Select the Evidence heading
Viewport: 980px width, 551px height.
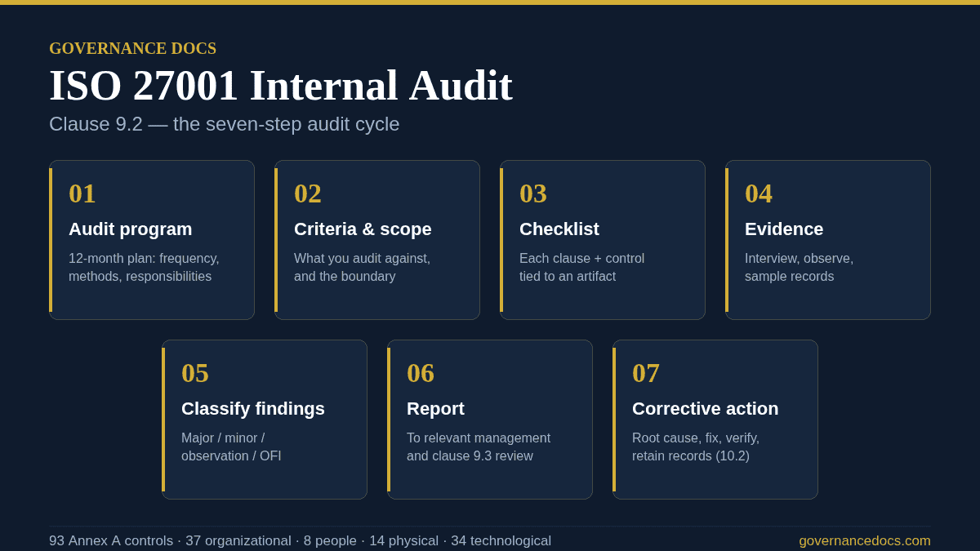pyautogui.click(x=784, y=229)
